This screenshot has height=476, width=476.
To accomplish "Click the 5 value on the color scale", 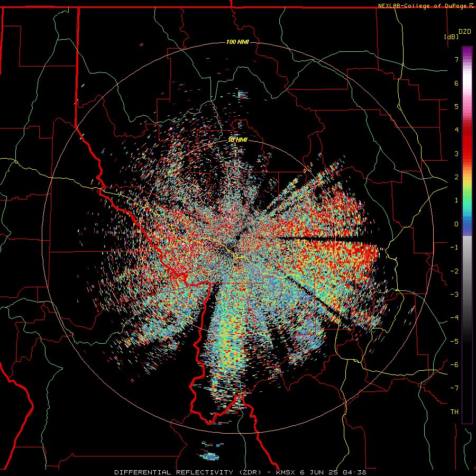I will pos(456,106).
